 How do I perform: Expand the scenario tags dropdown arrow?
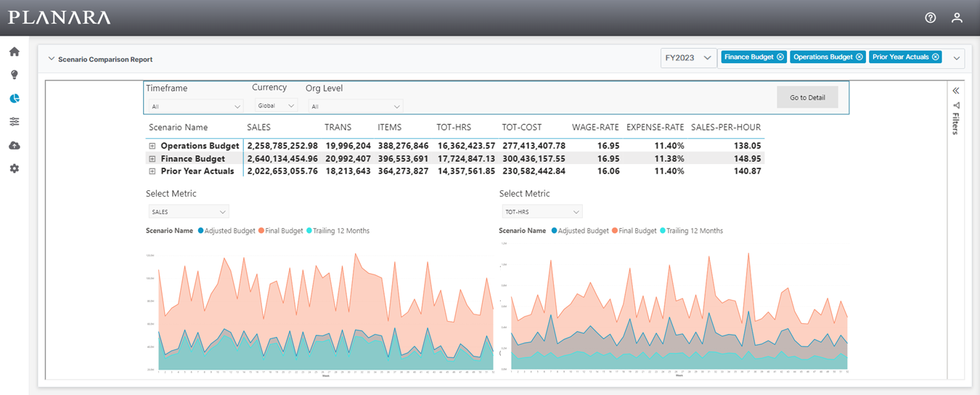956,58
